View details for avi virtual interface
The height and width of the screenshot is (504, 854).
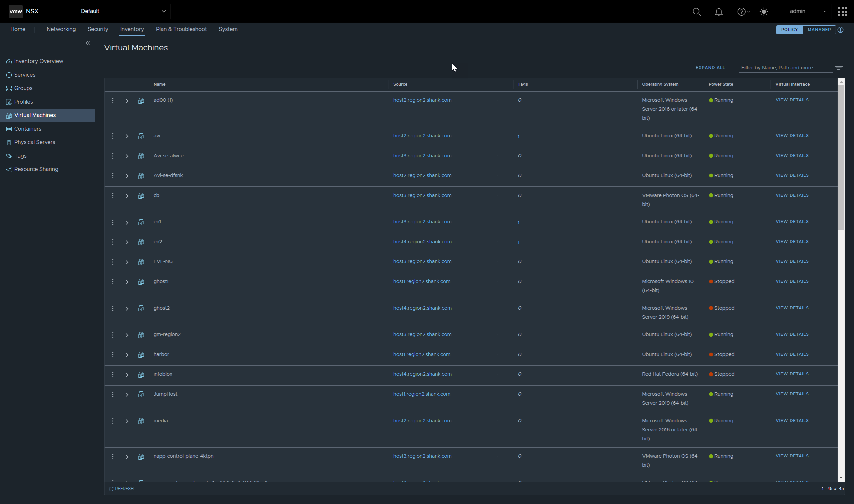792,136
